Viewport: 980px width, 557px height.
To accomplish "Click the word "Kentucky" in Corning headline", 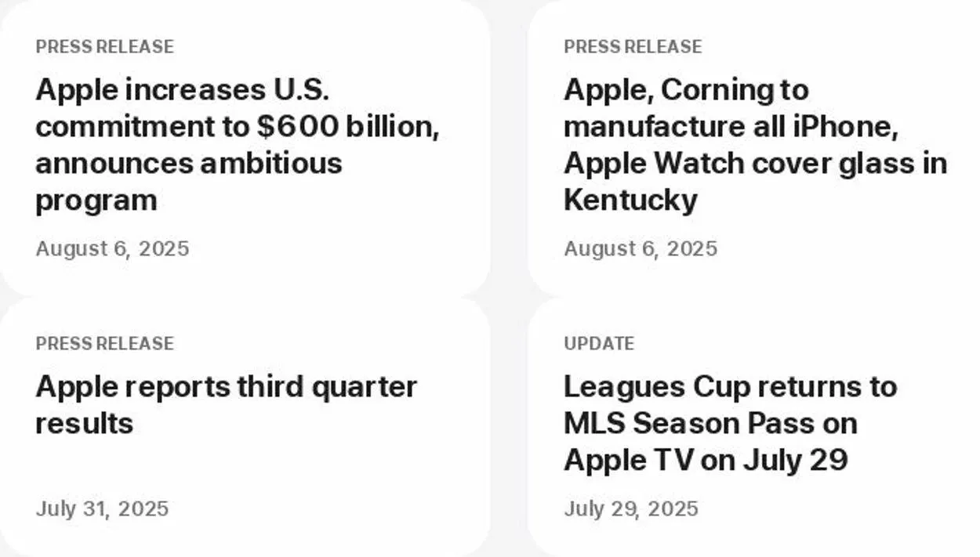I will (x=630, y=201).
